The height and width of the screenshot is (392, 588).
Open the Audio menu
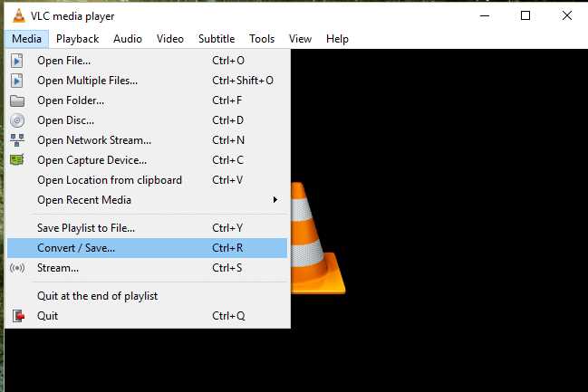[x=128, y=39]
